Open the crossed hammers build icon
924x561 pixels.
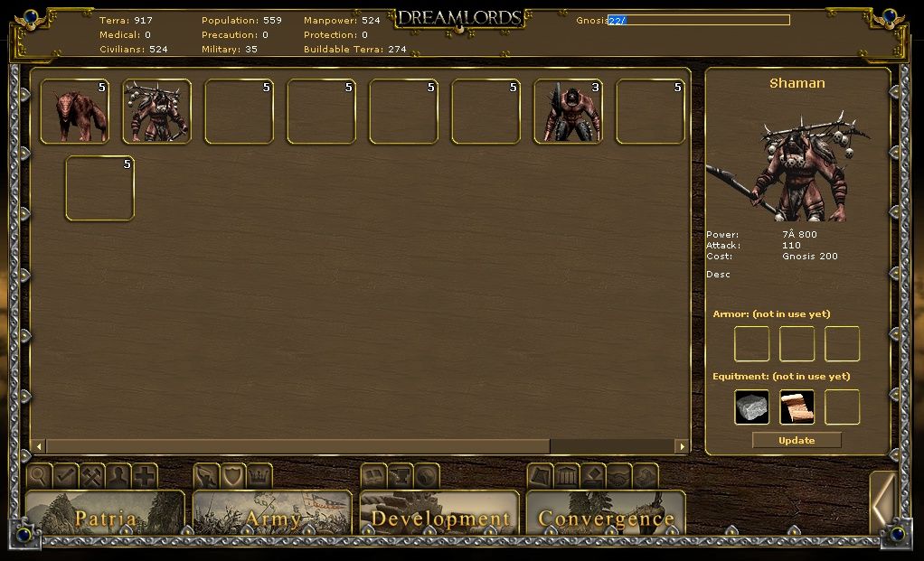(x=92, y=475)
